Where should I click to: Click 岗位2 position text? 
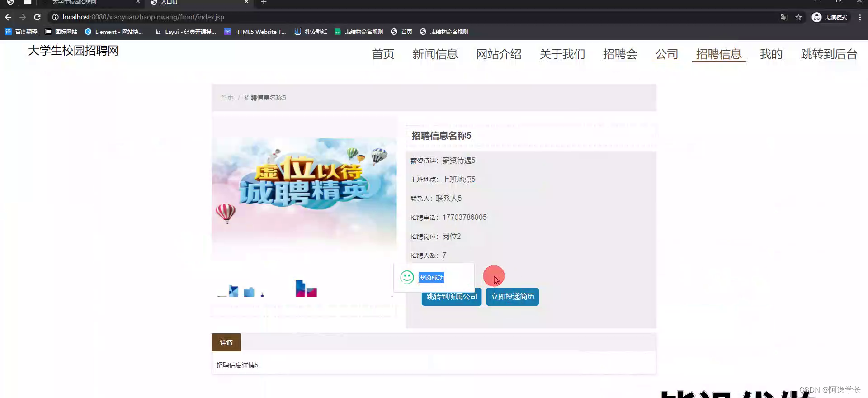(452, 237)
